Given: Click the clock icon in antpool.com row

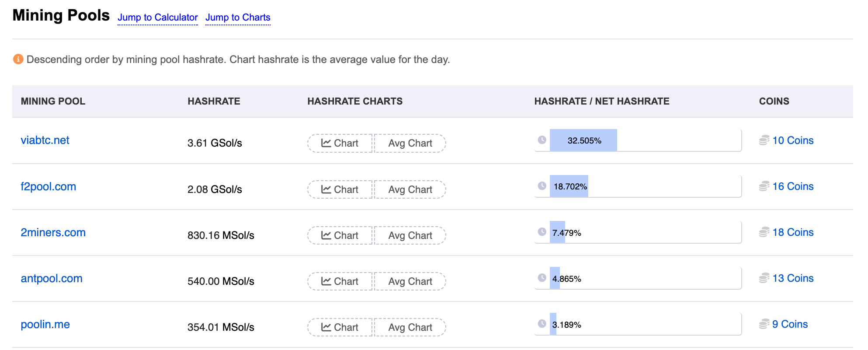Looking at the screenshot, I should [x=542, y=278].
